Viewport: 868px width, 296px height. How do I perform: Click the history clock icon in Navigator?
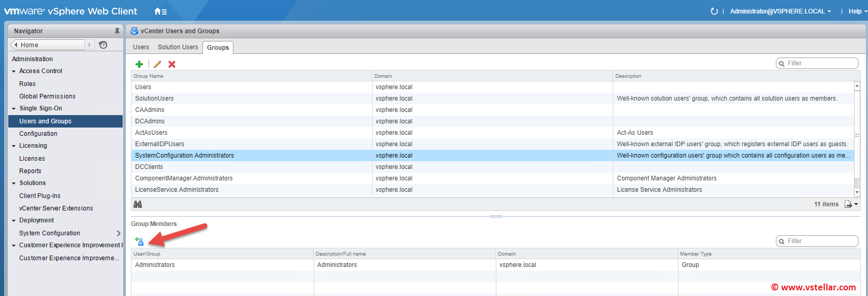(103, 45)
